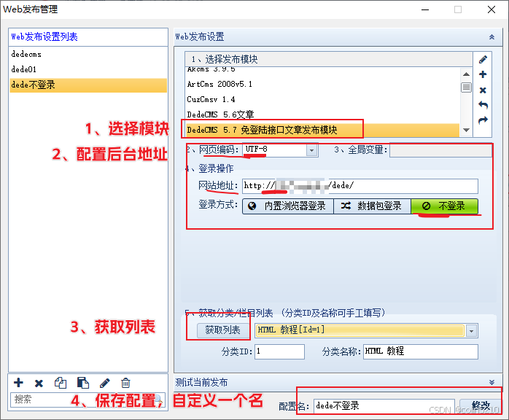
Task: Select dedecms in the settings list
Action: coord(88,54)
